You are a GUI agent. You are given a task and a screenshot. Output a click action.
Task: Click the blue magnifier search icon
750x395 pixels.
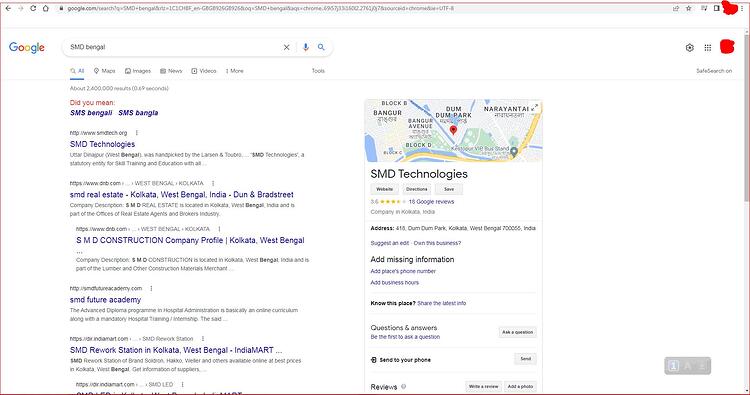[x=321, y=47]
